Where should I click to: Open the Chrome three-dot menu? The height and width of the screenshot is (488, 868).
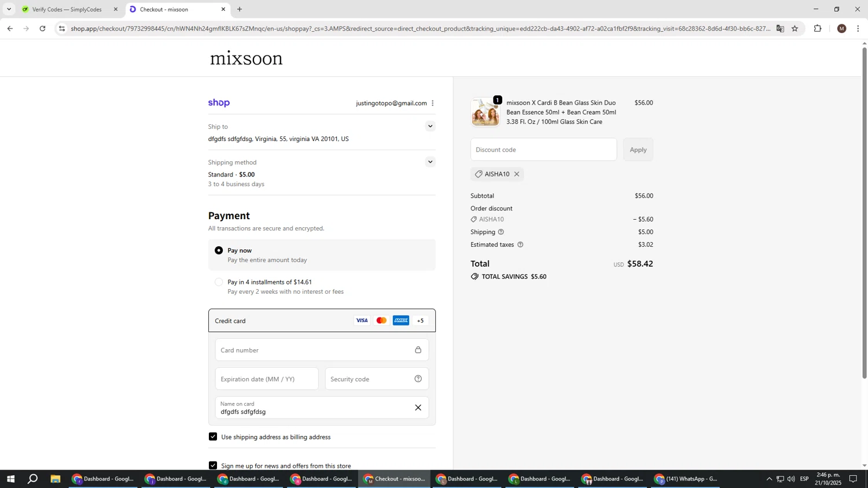858,28
